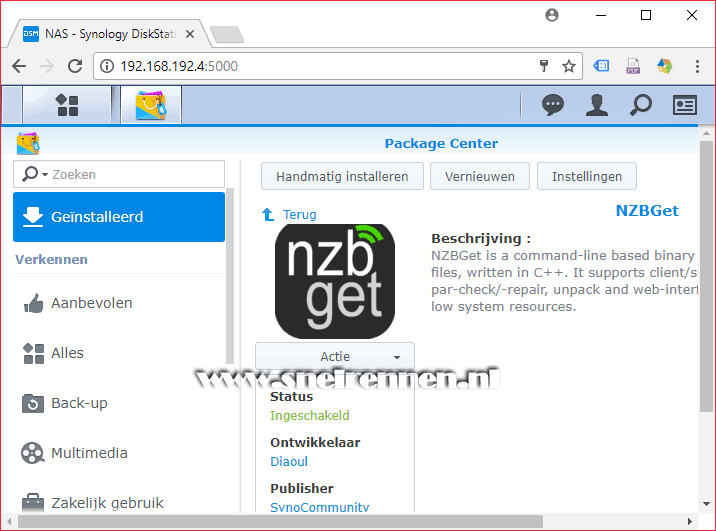Click the browser forward arrow
716x531 pixels.
coord(47,66)
